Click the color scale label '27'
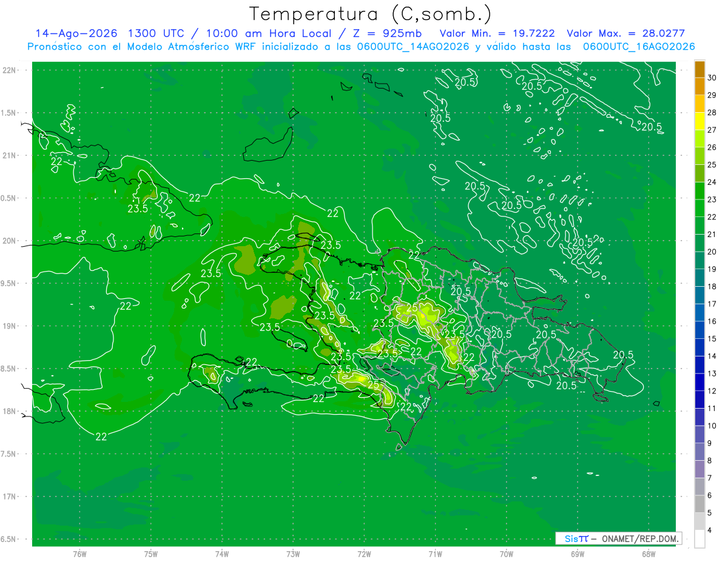The image size is (728, 562). (712, 130)
